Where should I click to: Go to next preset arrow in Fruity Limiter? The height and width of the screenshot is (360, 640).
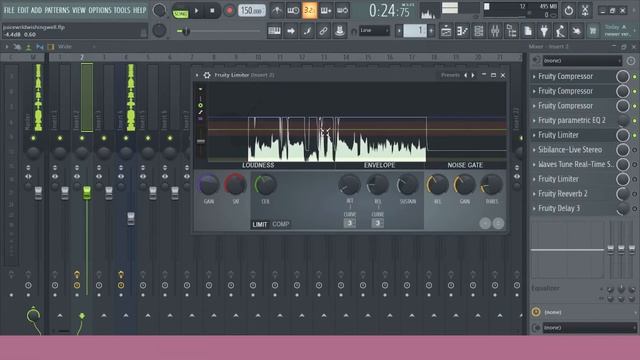[x=473, y=75]
